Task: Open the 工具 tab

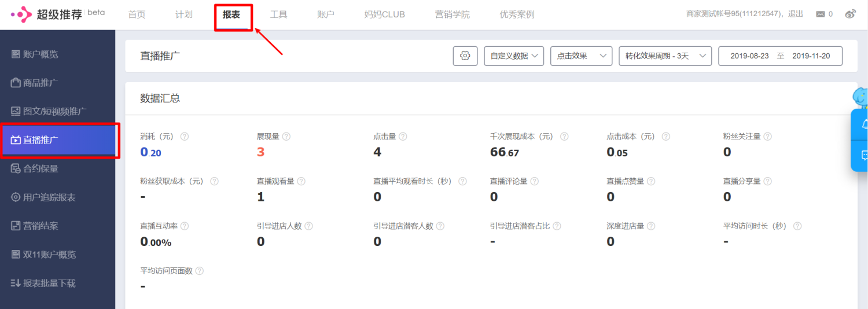Action: click(278, 14)
